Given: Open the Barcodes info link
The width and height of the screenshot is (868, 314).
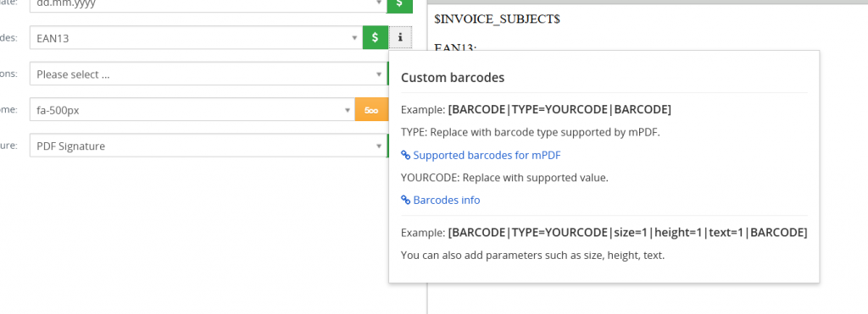Looking at the screenshot, I should click(446, 200).
